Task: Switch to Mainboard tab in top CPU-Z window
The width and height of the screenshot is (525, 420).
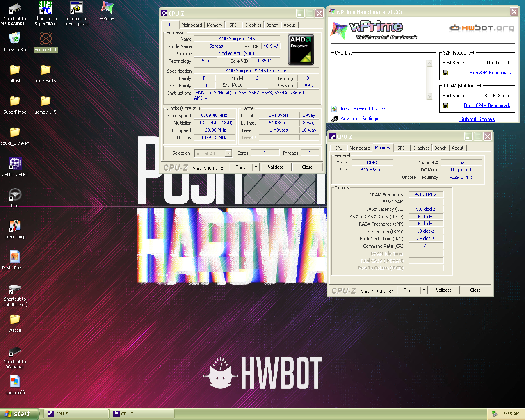Action: click(x=192, y=25)
